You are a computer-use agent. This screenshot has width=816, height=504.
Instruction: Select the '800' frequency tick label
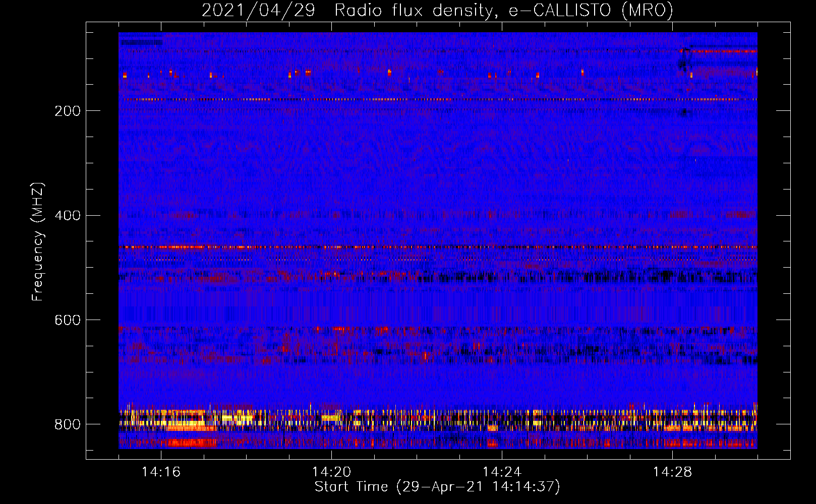(68, 425)
